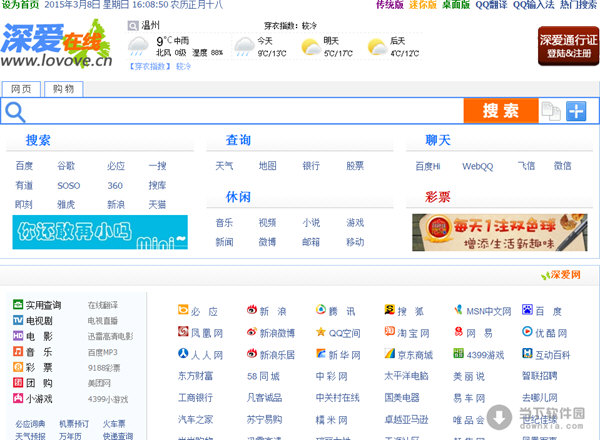The height and width of the screenshot is (440, 600).
Task: Click the 团购 group-buy icon in sidebar
Action: coord(18,382)
